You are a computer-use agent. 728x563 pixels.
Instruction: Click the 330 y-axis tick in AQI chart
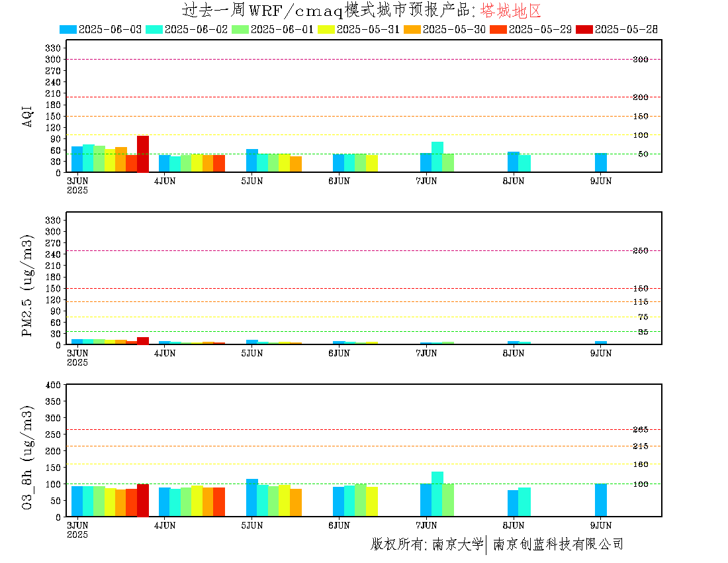[x=53, y=48]
